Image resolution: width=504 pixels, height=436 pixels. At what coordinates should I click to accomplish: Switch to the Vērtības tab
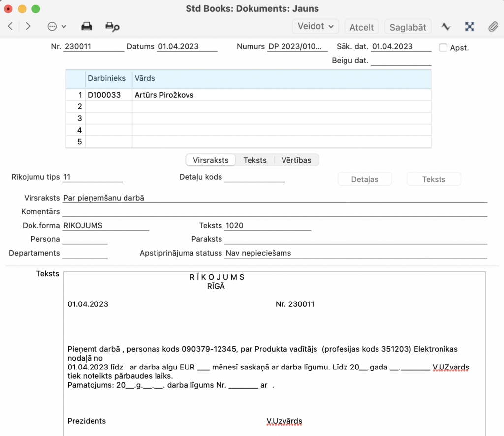tap(296, 160)
